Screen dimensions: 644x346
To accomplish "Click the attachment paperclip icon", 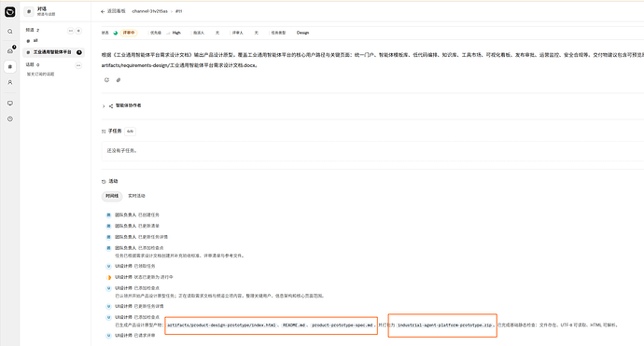I will [119, 80].
